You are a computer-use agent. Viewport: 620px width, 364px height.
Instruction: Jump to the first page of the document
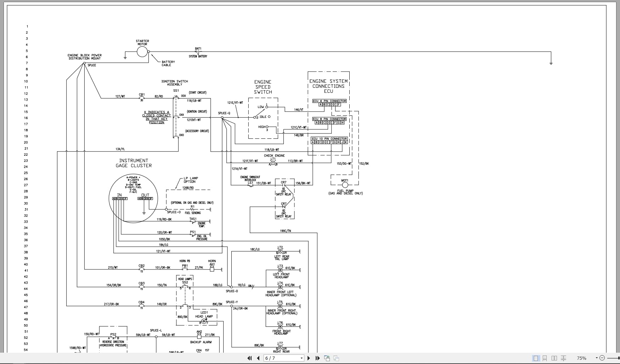point(250,358)
